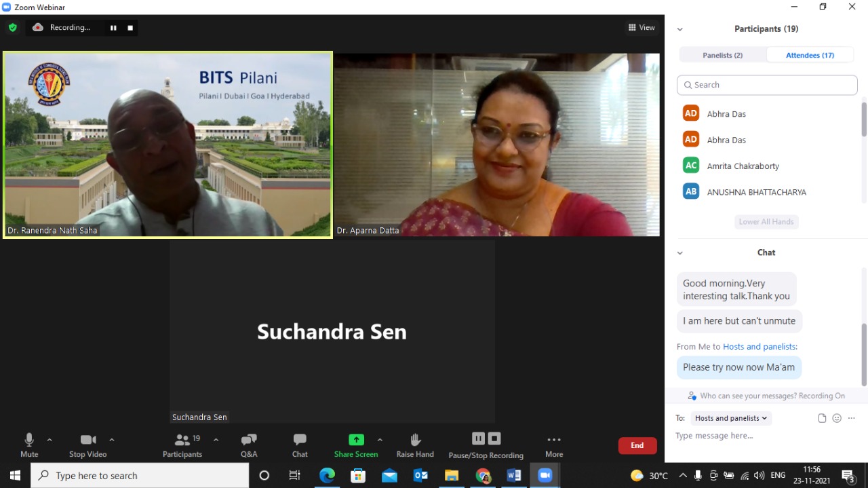Raise Hand in the webinar
Screen dimensions: 868x488
click(x=415, y=446)
